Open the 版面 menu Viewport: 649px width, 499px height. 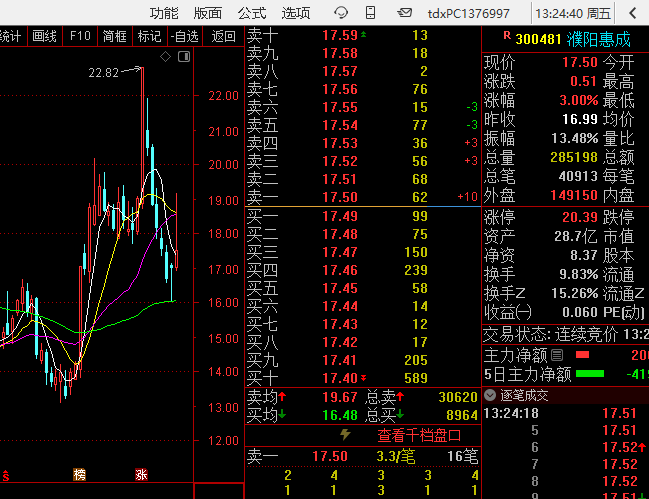point(208,13)
